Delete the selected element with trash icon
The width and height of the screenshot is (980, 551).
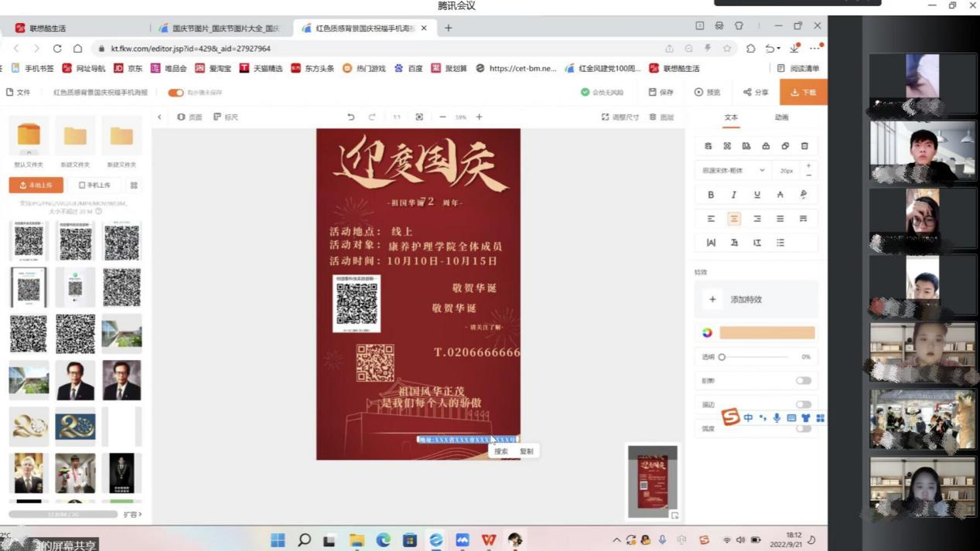pyautogui.click(x=804, y=146)
